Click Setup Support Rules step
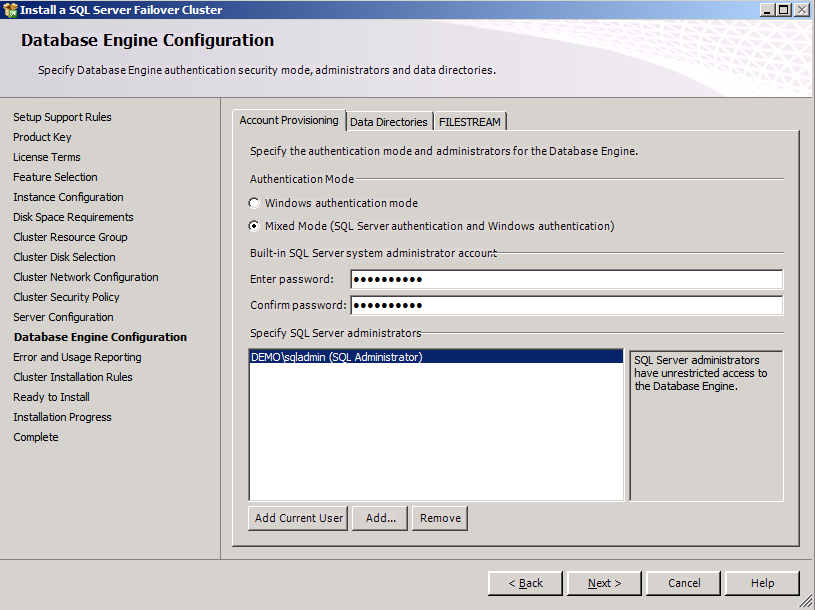 (x=62, y=117)
